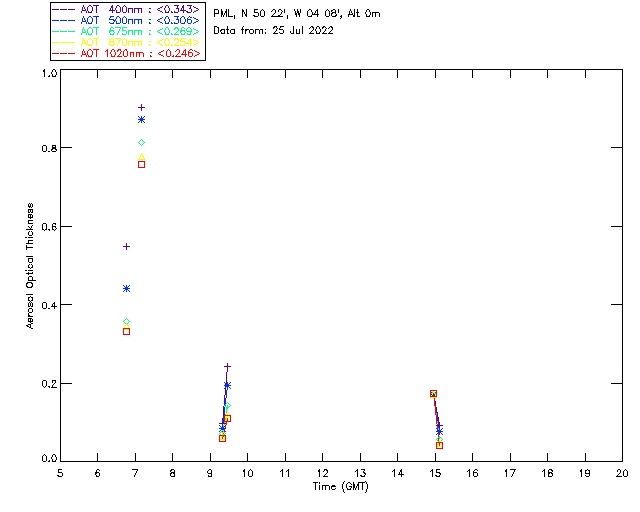640x512 pixels.
Task: Click the 'Aerosol Optical Thickness' y-axis label
Action: [x=30, y=266]
